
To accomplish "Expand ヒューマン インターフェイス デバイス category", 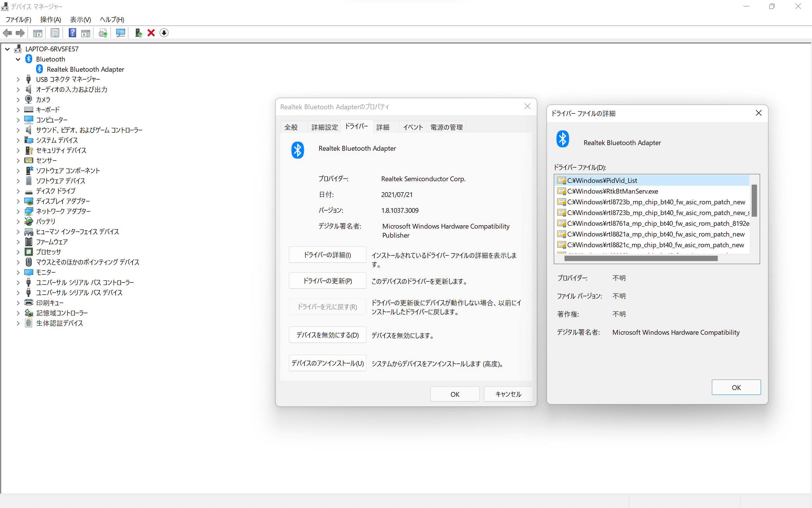I will point(18,231).
